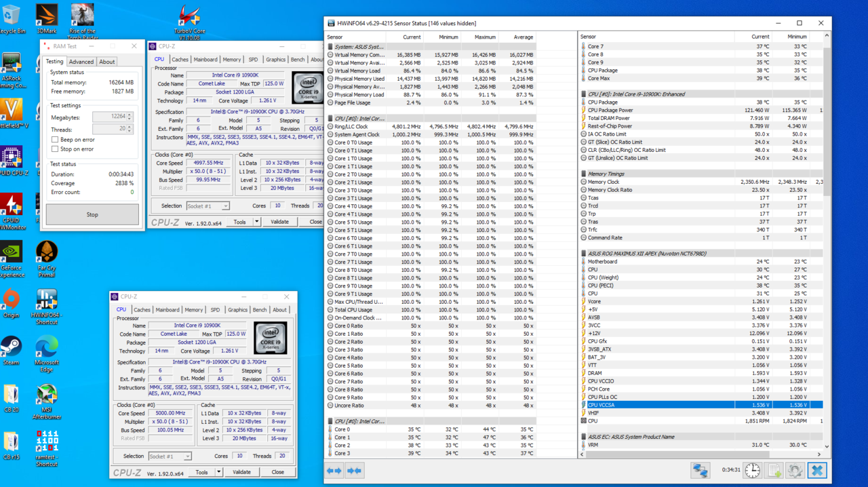
Task: Reset HWiNFO timer via clock icon
Action: (x=752, y=470)
